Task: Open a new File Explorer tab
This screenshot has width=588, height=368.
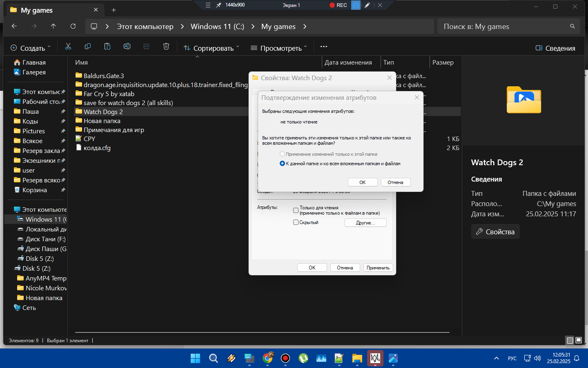Action: (114, 10)
